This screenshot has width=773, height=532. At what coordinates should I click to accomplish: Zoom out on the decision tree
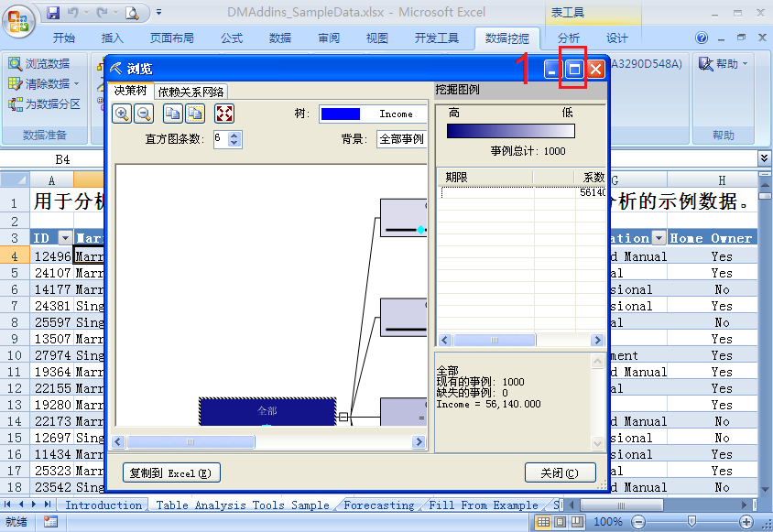[x=144, y=114]
